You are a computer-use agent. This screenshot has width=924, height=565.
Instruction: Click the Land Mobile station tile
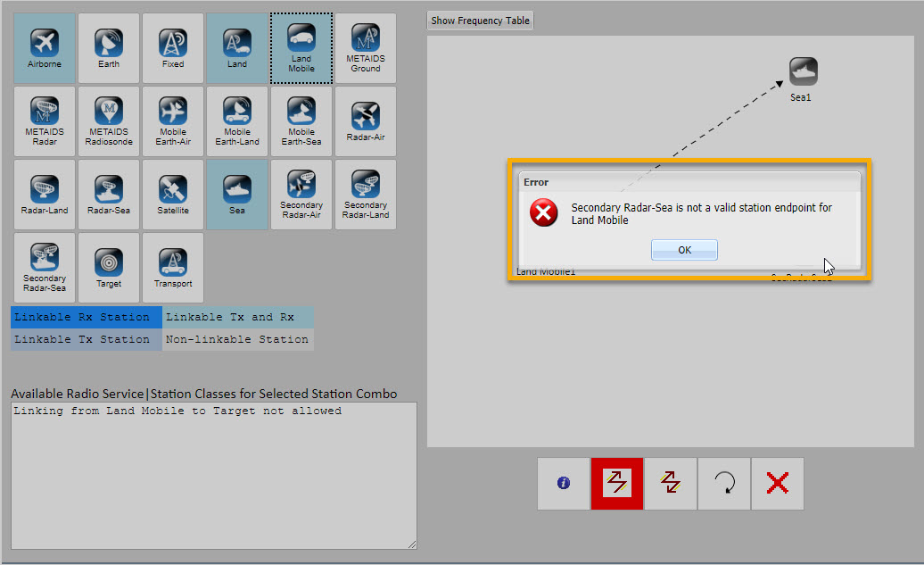pyautogui.click(x=301, y=48)
